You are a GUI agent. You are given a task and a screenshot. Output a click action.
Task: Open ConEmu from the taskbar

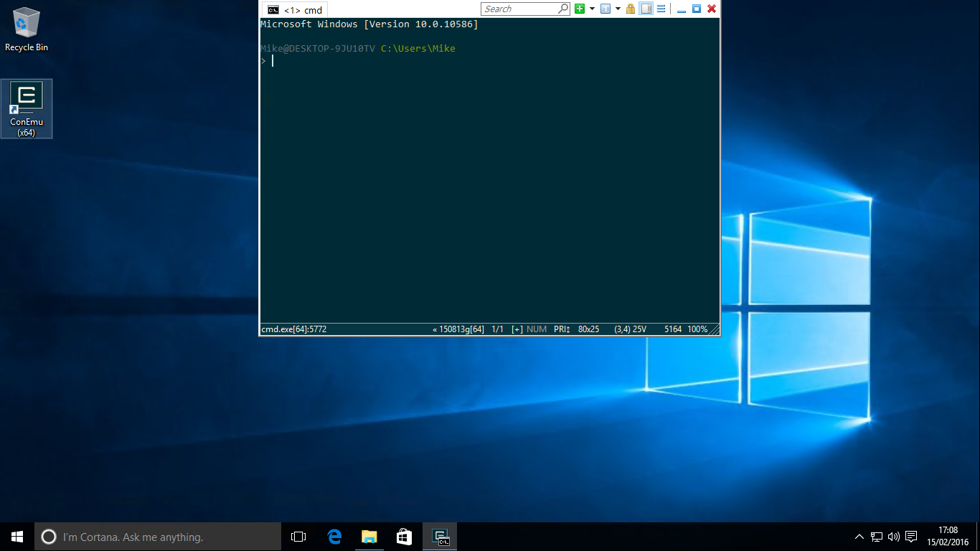440,537
